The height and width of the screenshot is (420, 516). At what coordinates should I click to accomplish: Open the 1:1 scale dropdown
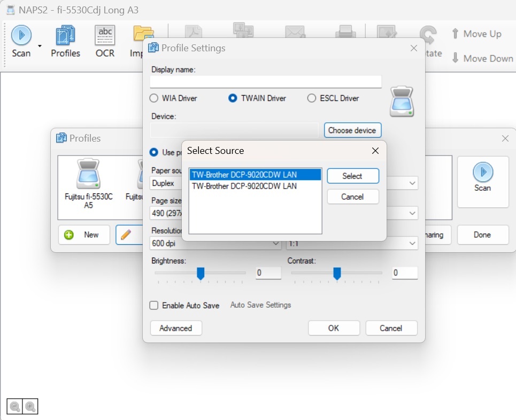[411, 243]
